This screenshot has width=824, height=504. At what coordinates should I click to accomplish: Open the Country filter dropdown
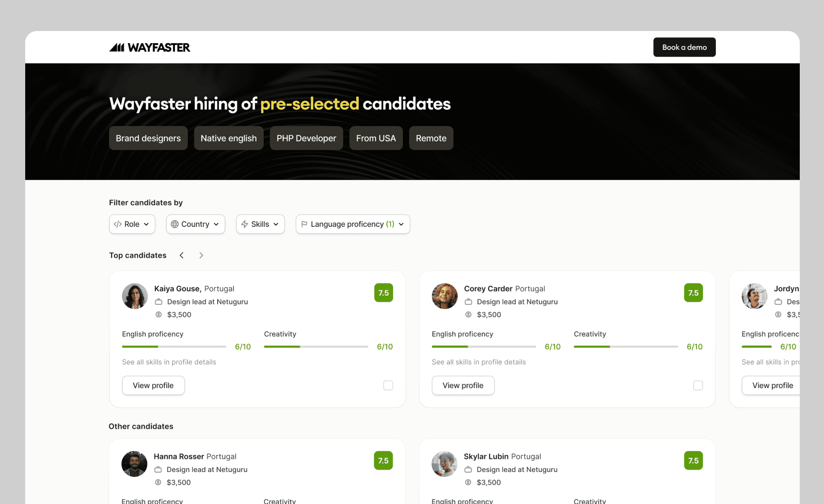click(x=196, y=224)
